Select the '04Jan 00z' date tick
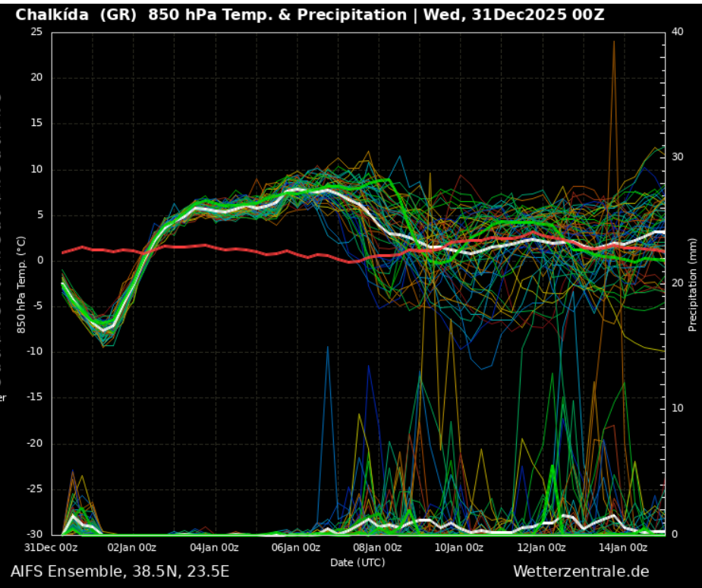 (x=214, y=547)
